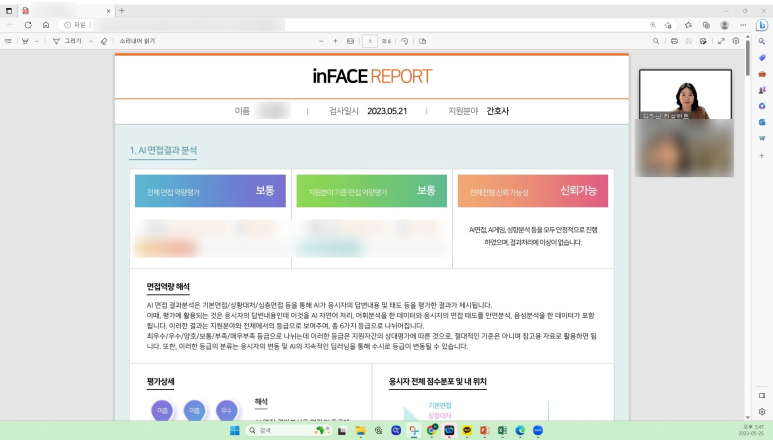The image size is (773, 440).
Task: Select the 평가상세 heading
Action: pyautogui.click(x=160, y=381)
